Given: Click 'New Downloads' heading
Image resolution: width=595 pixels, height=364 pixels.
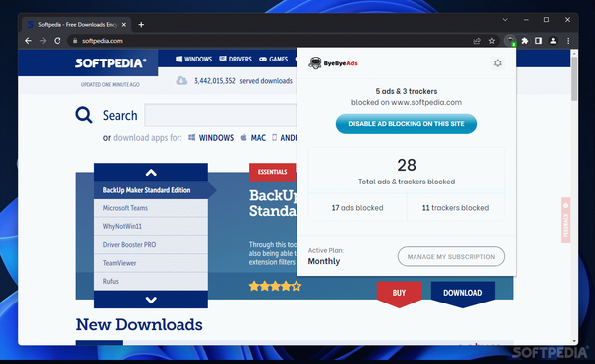Looking at the screenshot, I should pyautogui.click(x=139, y=325).
